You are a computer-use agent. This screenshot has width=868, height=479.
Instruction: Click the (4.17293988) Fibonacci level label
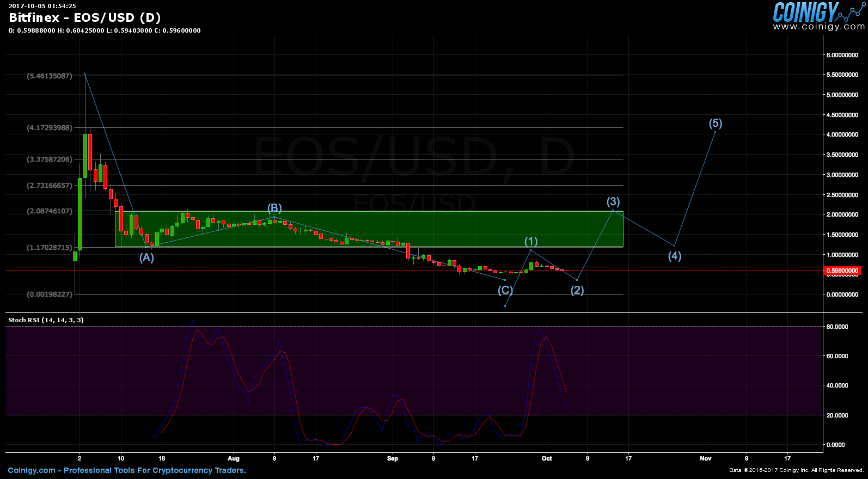pyautogui.click(x=50, y=127)
